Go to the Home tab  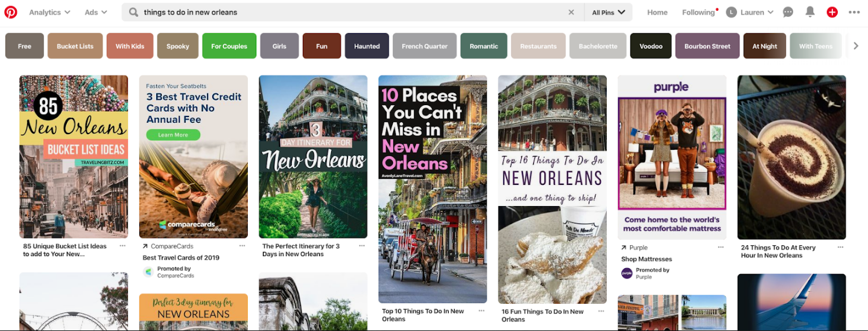click(x=657, y=12)
